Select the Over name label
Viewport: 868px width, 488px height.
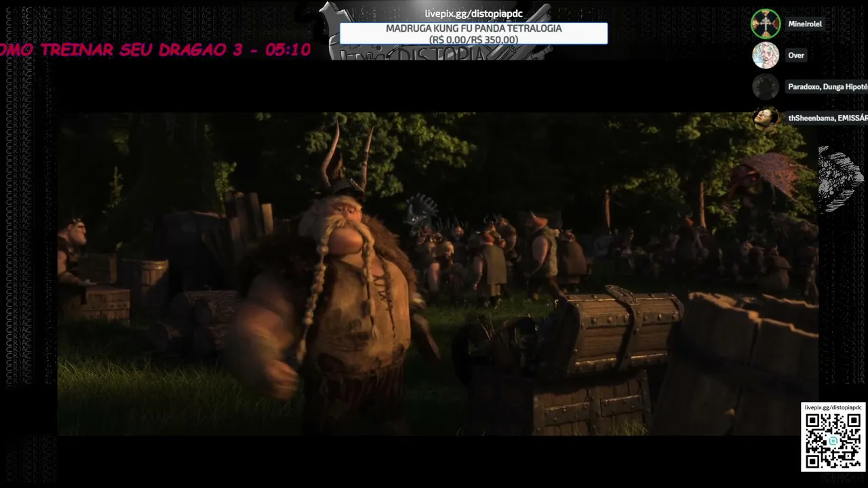(x=796, y=56)
